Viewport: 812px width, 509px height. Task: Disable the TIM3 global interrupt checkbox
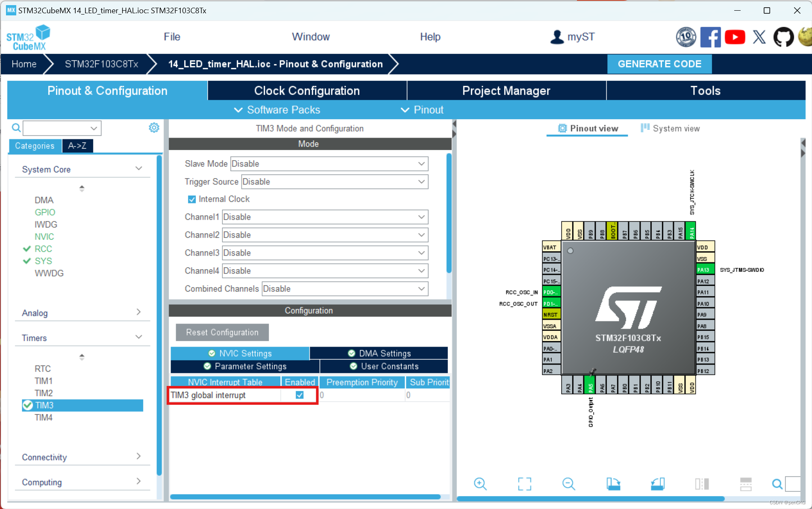point(299,395)
